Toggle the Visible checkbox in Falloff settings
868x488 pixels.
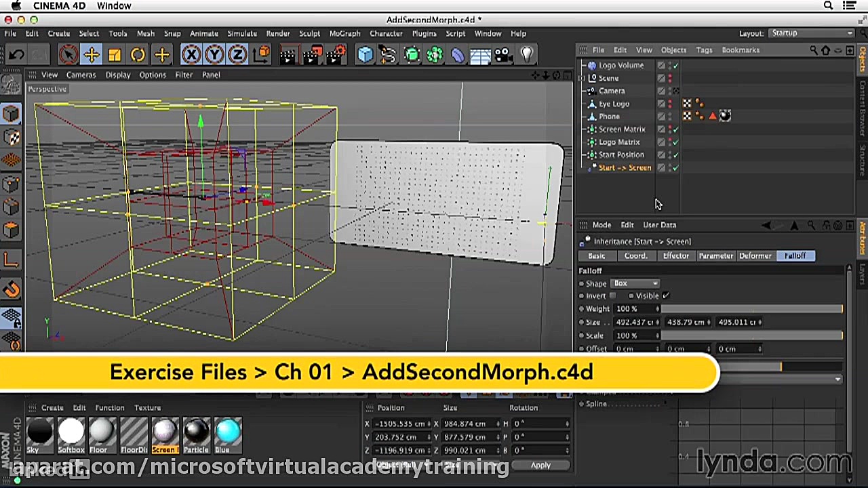[667, 296]
